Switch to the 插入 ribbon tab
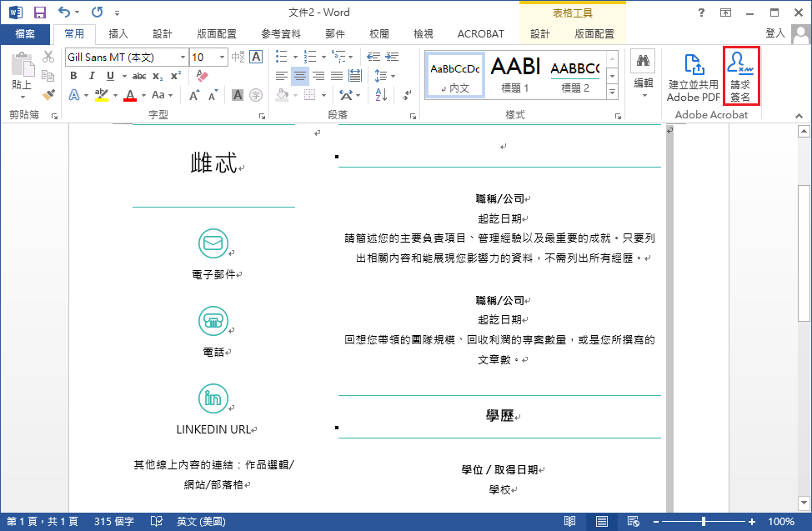 (x=119, y=33)
